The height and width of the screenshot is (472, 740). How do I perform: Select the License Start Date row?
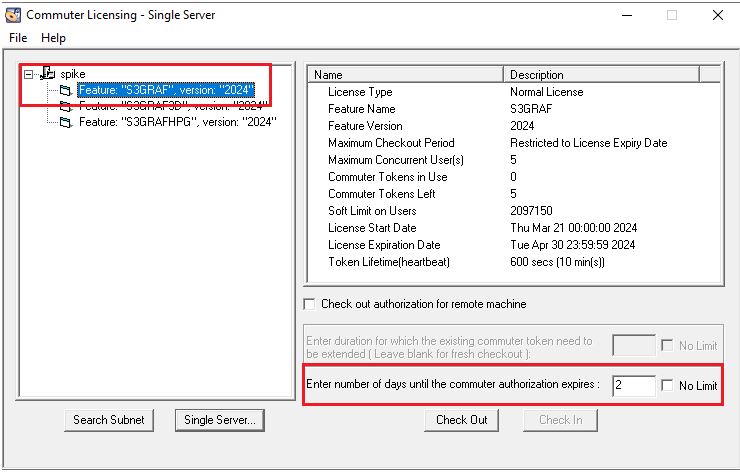click(x=514, y=228)
